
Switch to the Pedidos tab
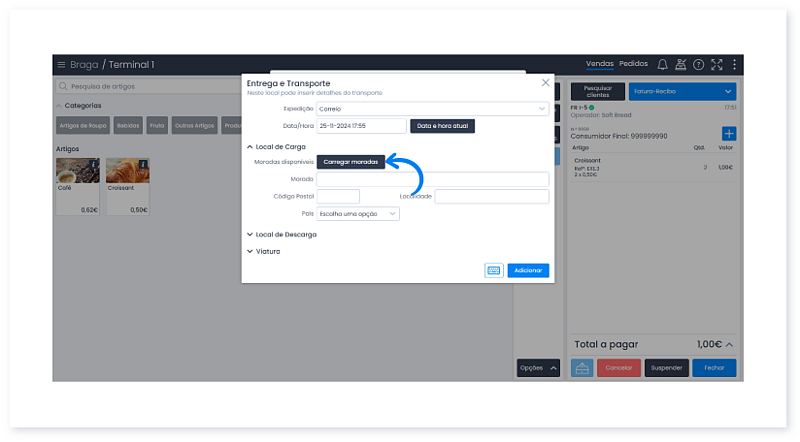(633, 64)
